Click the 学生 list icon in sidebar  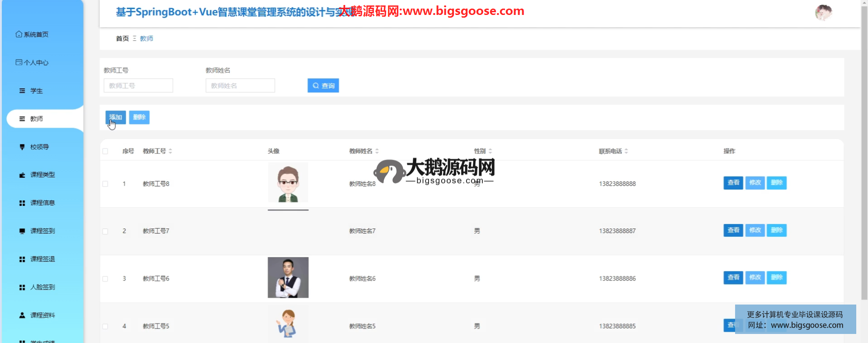(x=22, y=91)
